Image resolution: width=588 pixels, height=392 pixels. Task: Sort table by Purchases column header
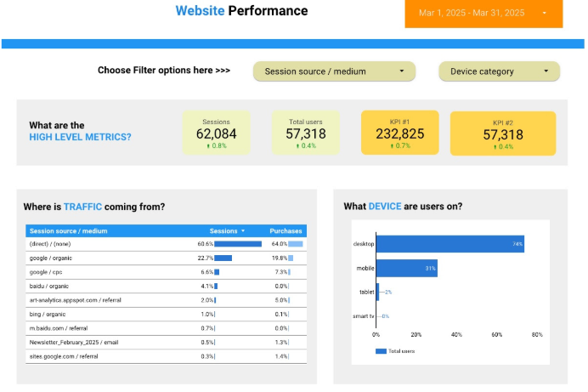286,230
